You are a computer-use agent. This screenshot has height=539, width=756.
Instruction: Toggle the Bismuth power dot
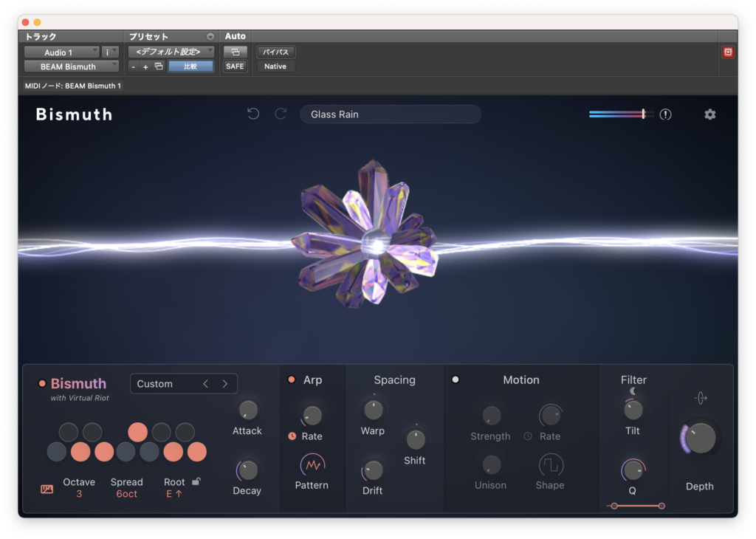point(42,383)
